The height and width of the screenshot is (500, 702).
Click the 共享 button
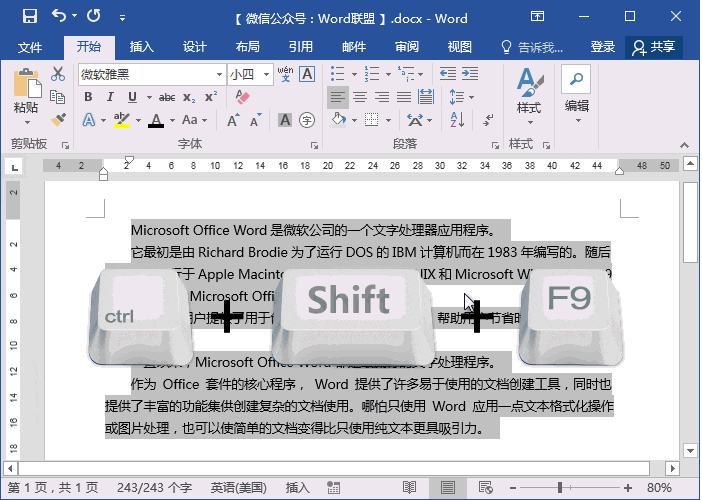click(x=654, y=47)
